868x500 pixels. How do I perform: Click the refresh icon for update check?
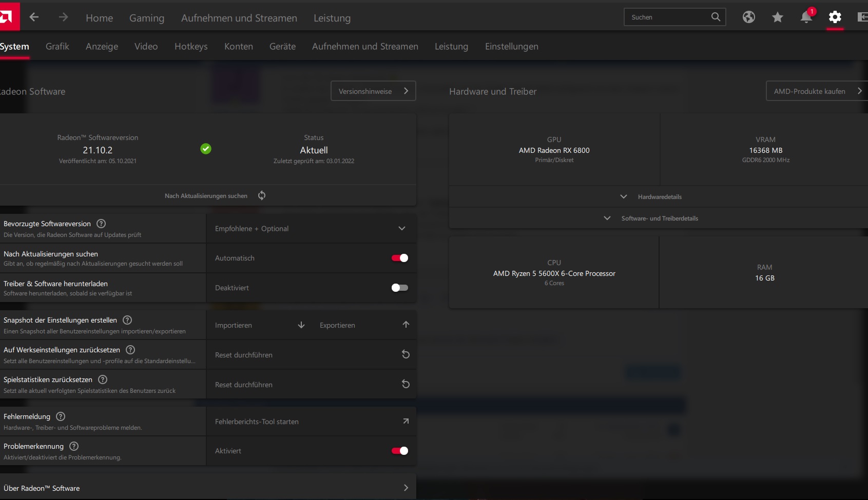(262, 195)
